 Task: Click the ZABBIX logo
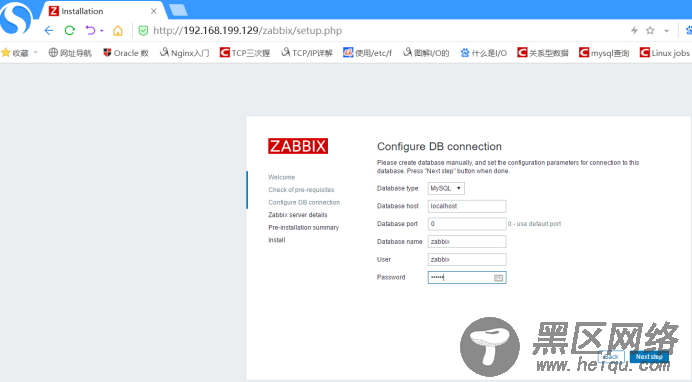pyautogui.click(x=298, y=146)
